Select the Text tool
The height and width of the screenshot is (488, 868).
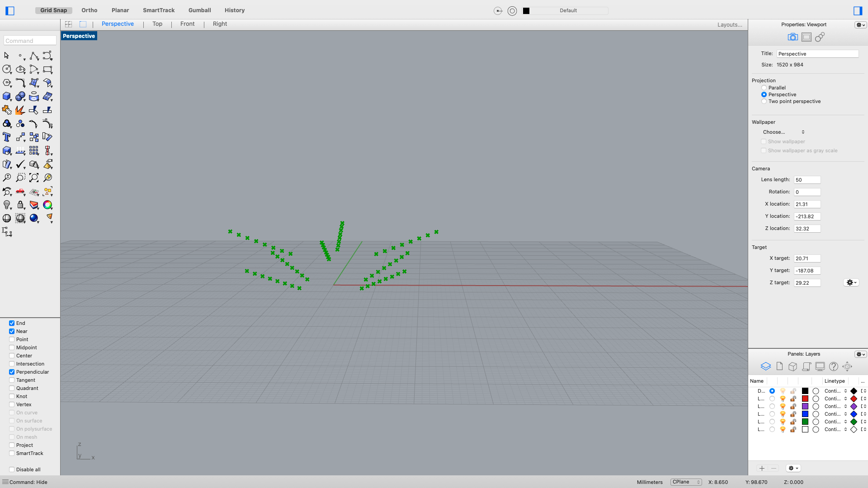click(7, 137)
